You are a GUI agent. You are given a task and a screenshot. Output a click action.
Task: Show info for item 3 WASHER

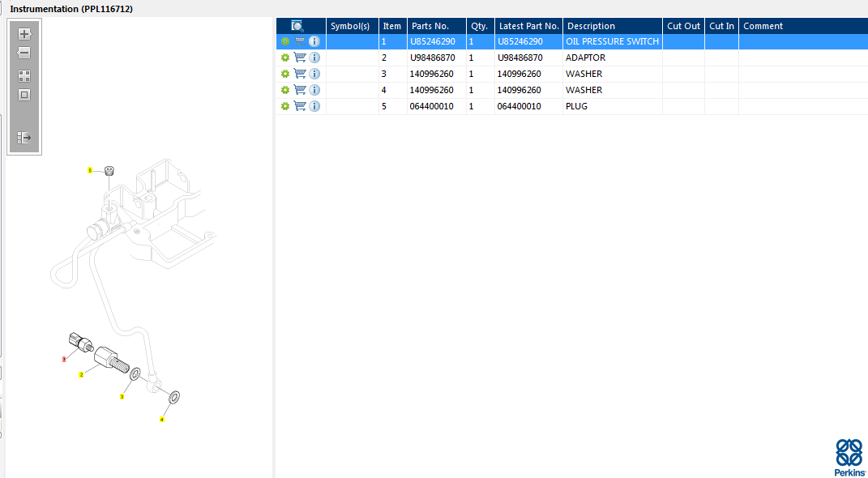tap(314, 74)
